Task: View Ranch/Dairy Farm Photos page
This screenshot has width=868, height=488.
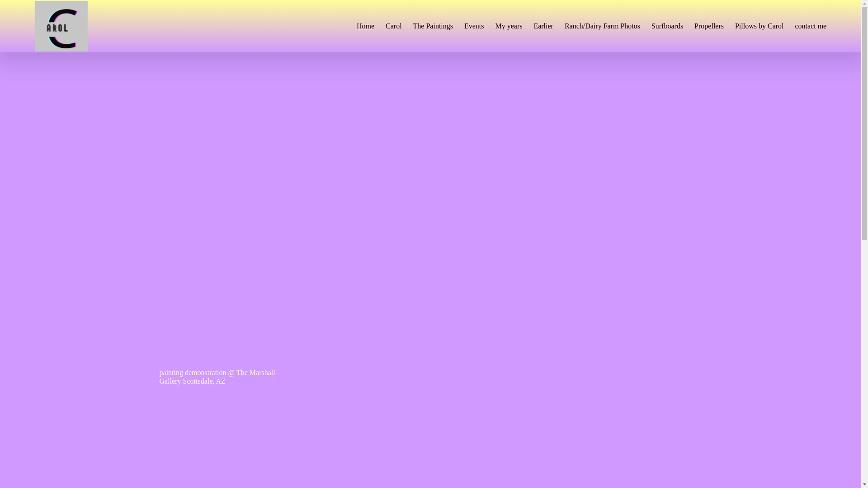Action: 602,26
